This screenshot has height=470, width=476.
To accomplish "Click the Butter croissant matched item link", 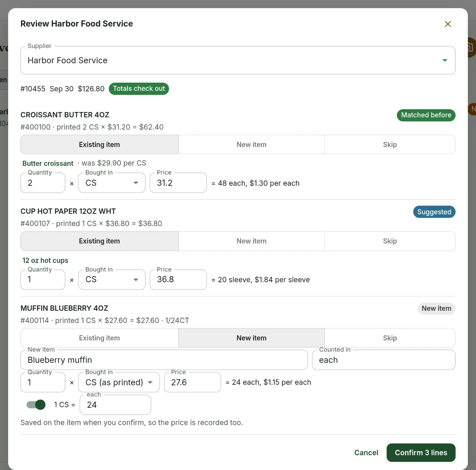I will pyautogui.click(x=48, y=163).
